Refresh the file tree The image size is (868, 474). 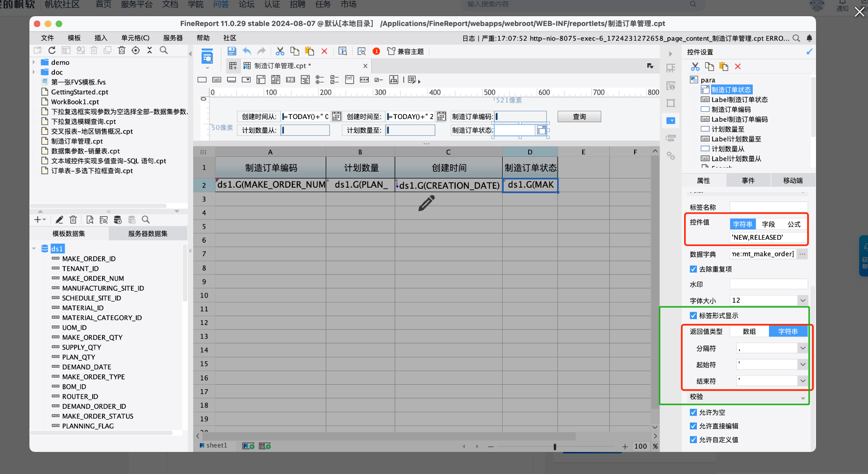[x=52, y=50]
